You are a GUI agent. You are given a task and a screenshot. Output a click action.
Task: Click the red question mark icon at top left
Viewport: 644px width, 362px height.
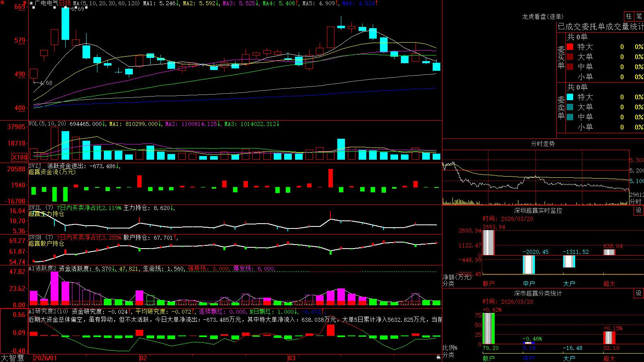25,3
